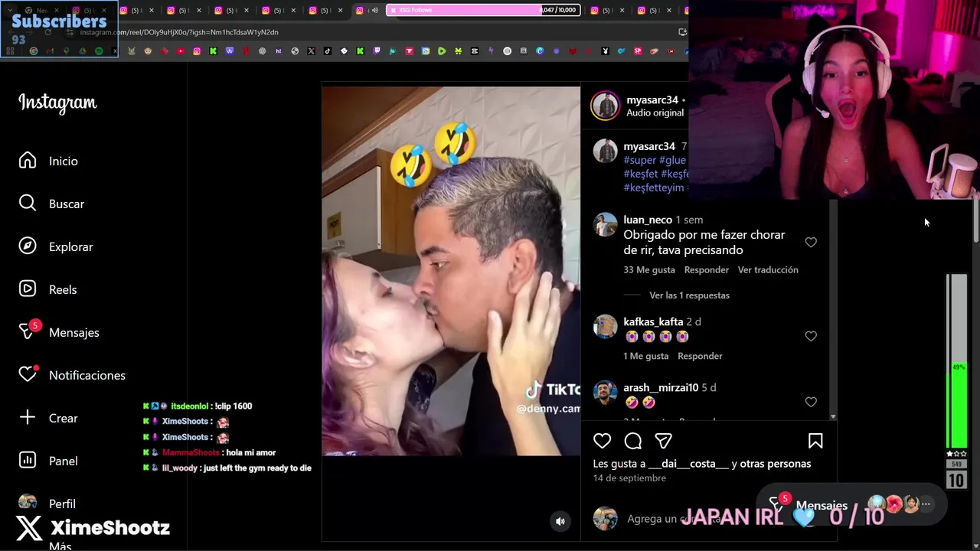Open Google Chrome bookmark icon
The height and width of the screenshot is (551, 980).
coord(34,51)
